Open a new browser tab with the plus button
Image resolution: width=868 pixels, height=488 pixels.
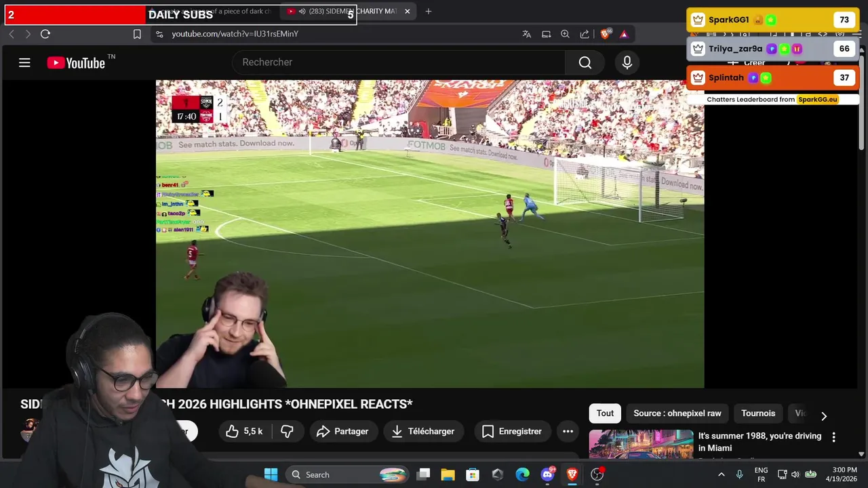click(428, 11)
